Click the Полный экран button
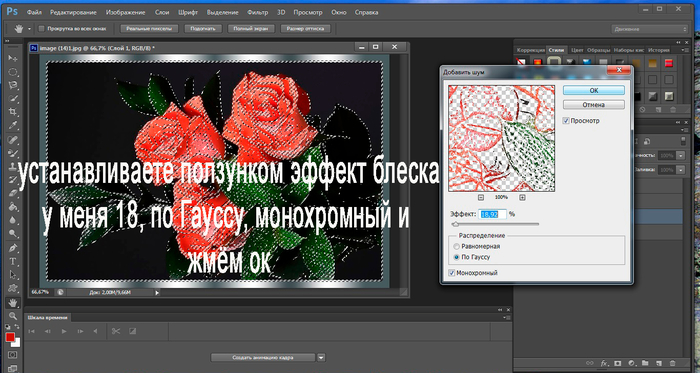 (251, 29)
